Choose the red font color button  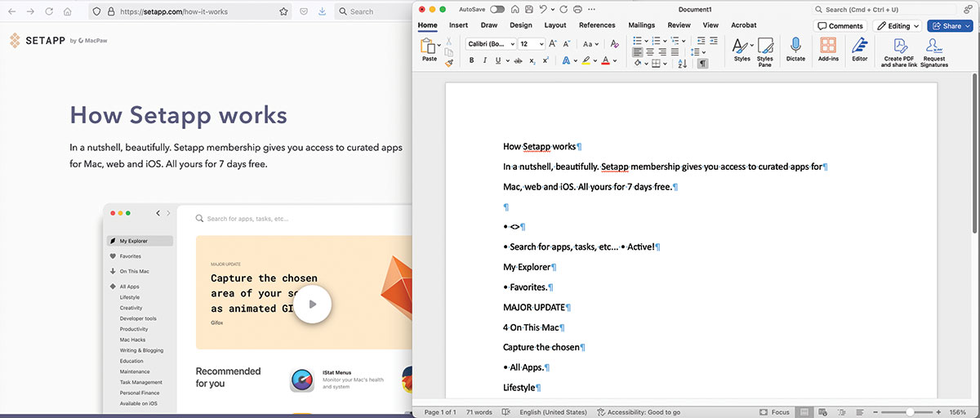(605, 60)
